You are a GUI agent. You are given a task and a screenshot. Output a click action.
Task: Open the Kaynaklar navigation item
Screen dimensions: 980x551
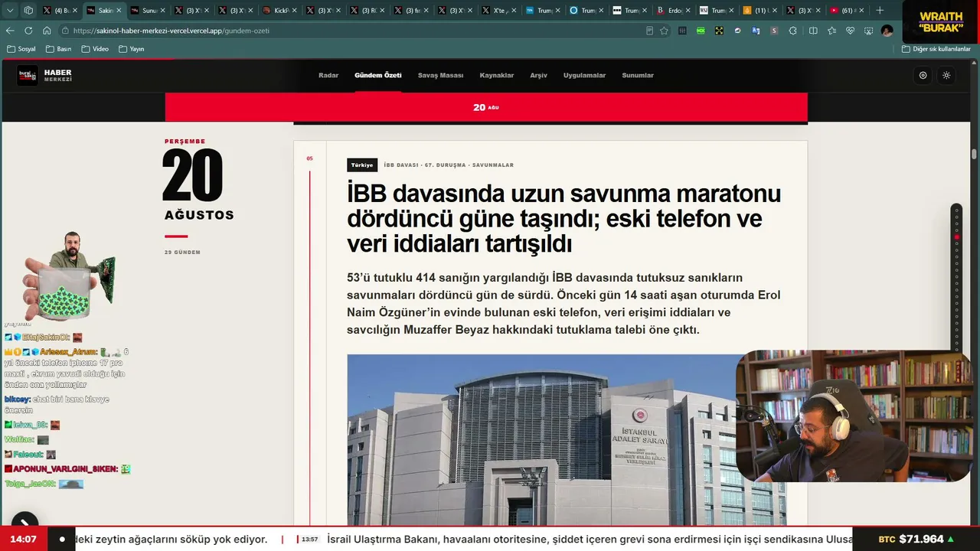(x=496, y=75)
